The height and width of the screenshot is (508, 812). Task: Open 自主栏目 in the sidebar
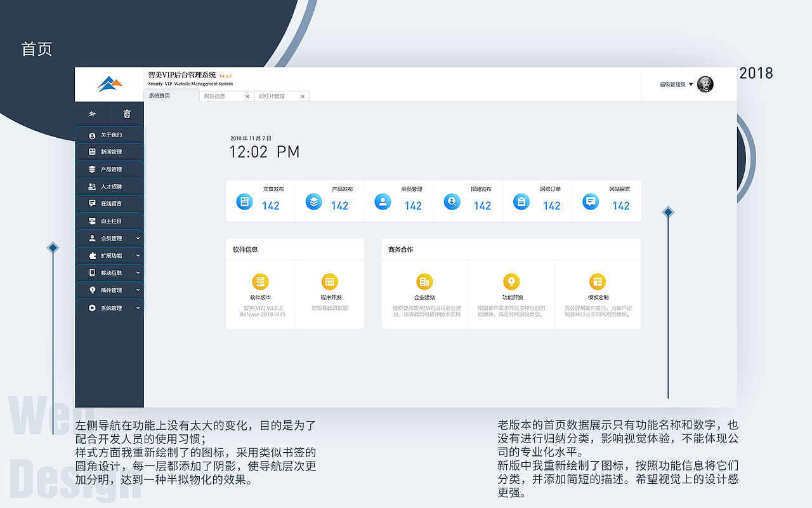point(109,221)
